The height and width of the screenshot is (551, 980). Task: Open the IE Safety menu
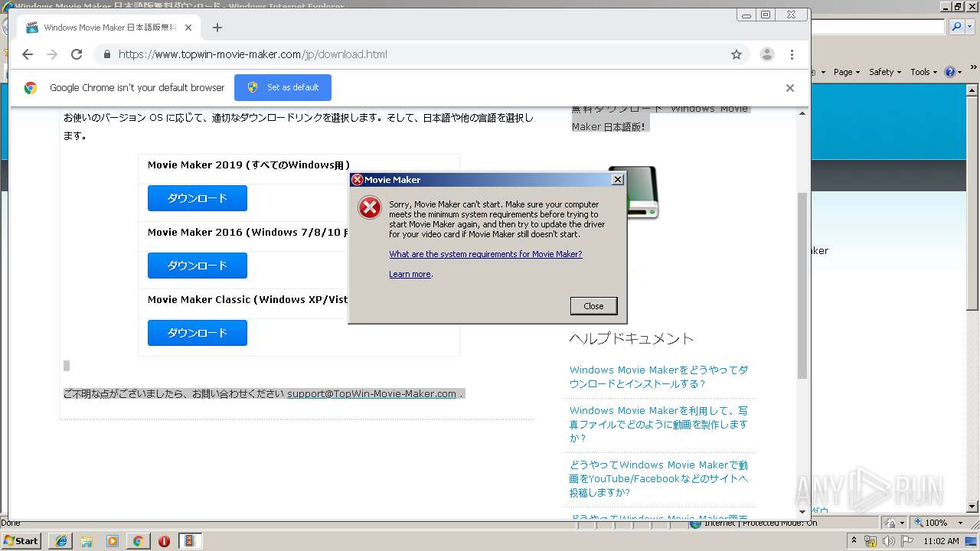click(x=885, y=72)
